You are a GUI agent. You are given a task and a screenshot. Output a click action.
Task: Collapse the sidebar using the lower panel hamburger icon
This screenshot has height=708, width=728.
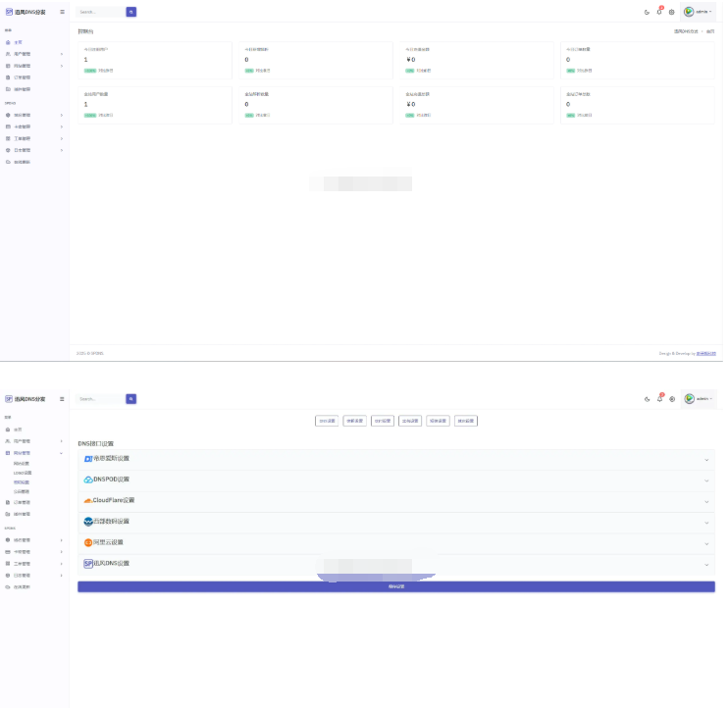(63, 399)
